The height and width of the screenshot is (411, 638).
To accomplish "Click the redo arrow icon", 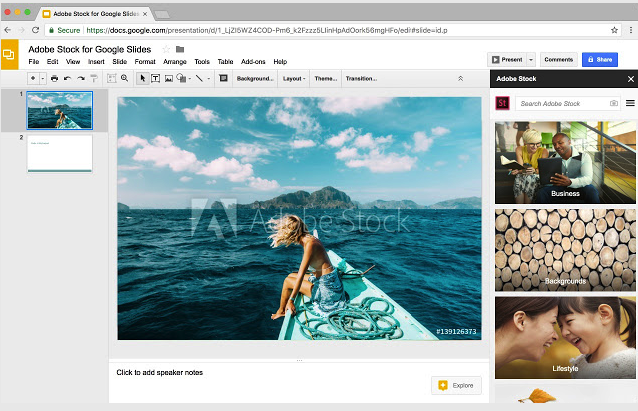I will (x=81, y=78).
